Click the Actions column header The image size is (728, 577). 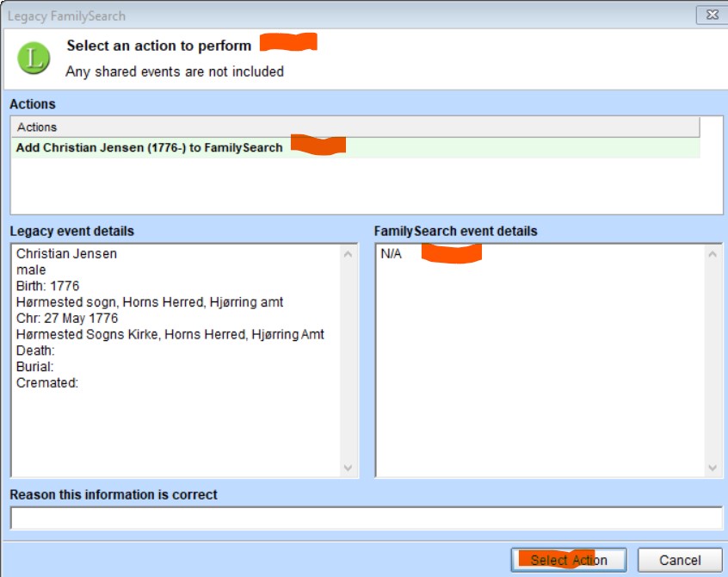(355, 127)
